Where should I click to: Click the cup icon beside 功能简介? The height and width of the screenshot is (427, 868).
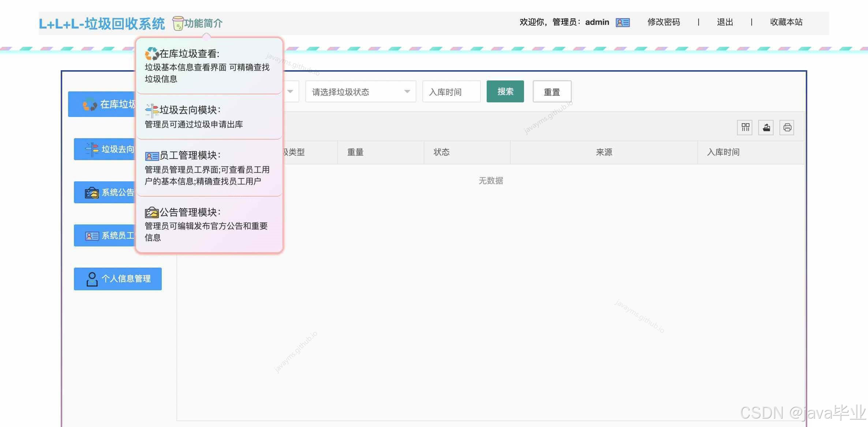pyautogui.click(x=178, y=23)
